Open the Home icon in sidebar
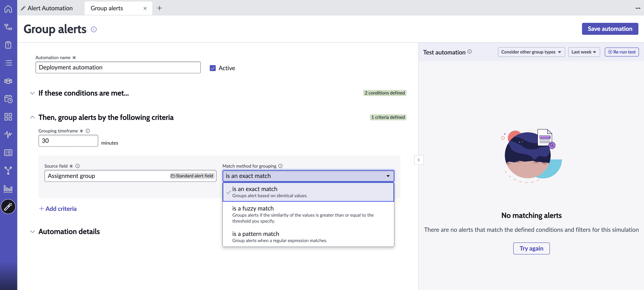 [x=8, y=9]
